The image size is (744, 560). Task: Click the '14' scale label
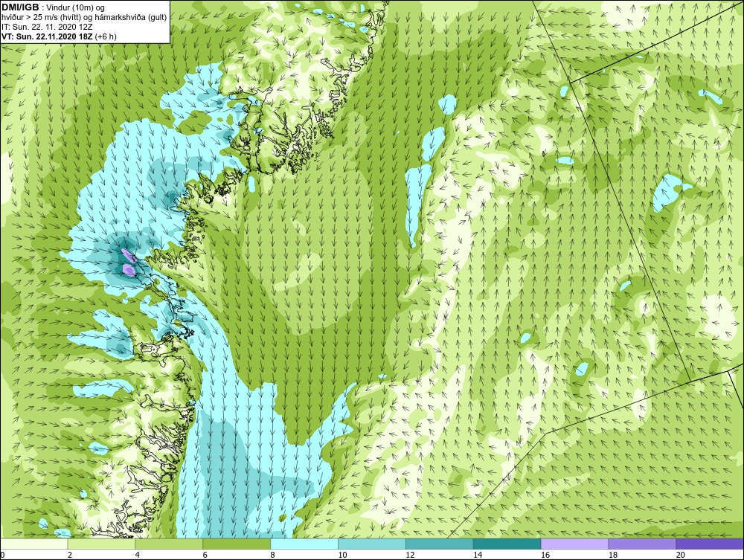[x=478, y=555]
